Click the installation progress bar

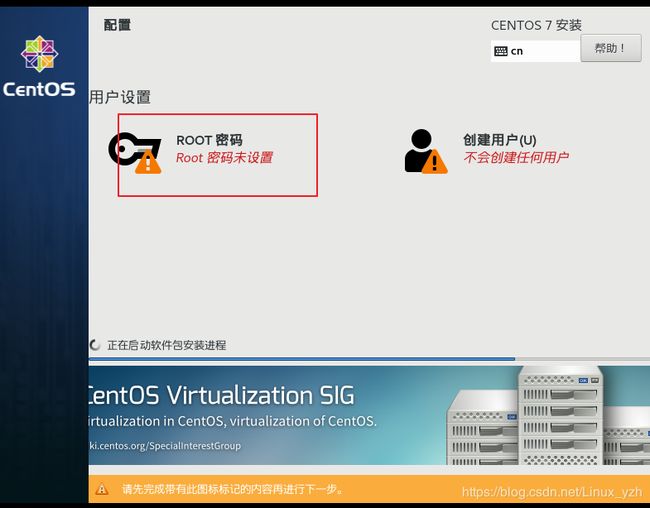(x=369, y=359)
